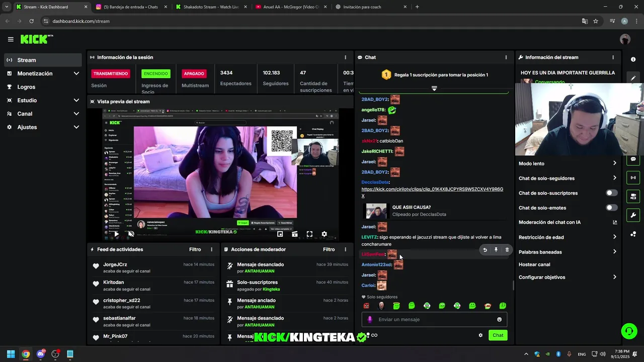The width and height of the screenshot is (644, 362).
Task: Open Chrome from the taskbar
Action: point(26,354)
